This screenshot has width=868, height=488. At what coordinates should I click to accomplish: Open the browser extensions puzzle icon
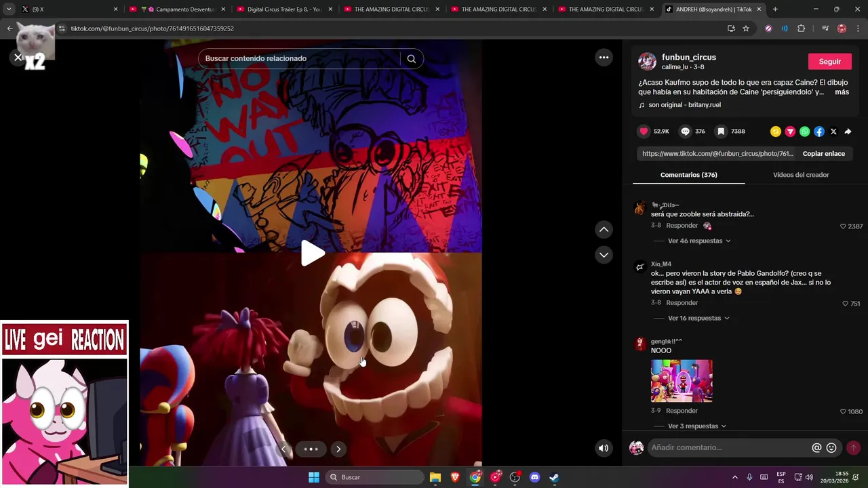801,28
